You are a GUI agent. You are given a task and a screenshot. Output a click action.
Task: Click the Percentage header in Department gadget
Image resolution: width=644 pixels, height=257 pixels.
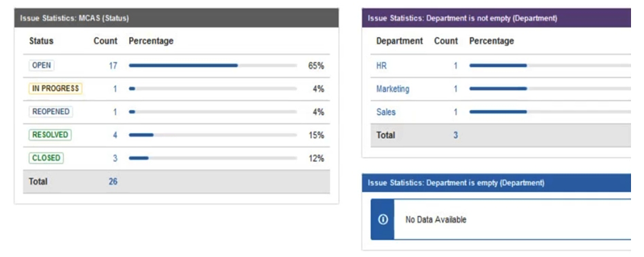click(492, 41)
